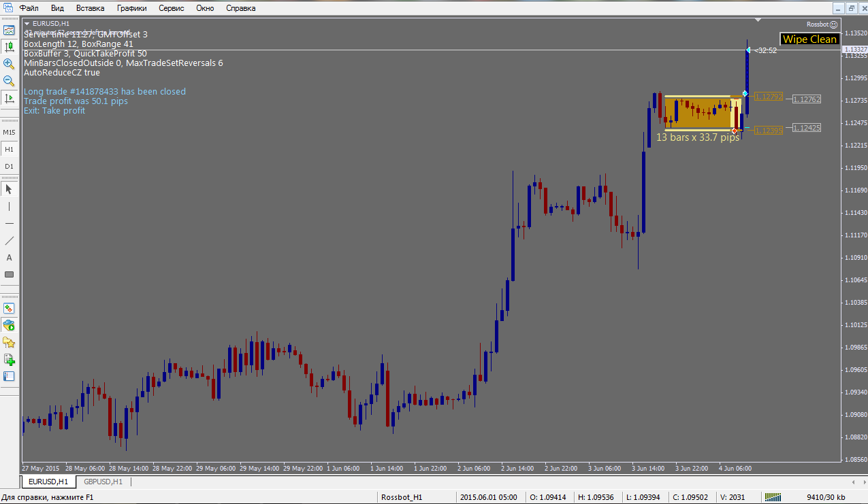The height and width of the screenshot is (504, 868).
Task: Open the New Order icon with arrows
Action: (9, 308)
